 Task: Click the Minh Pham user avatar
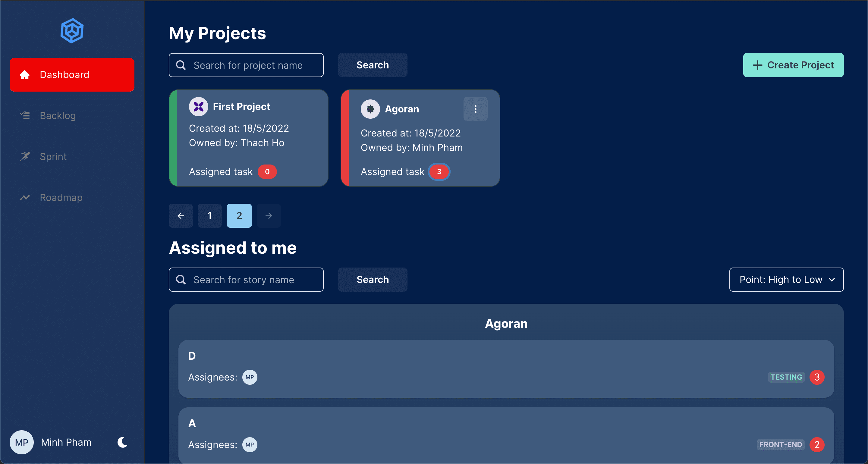(21, 442)
